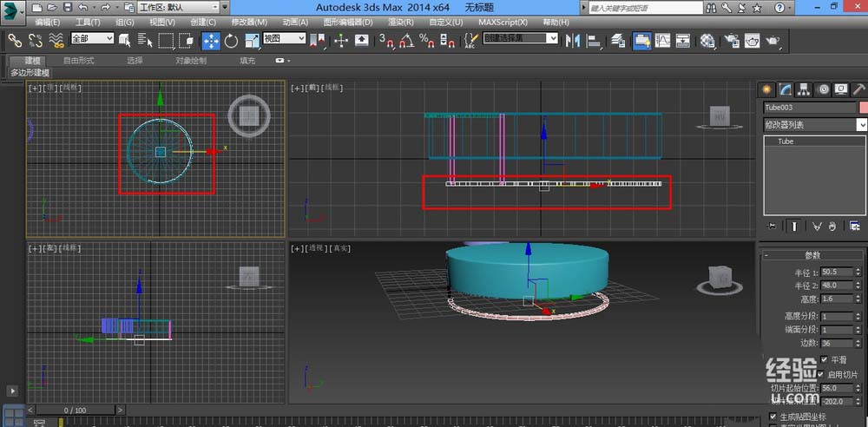Open the workspace selector dropdown

(178, 8)
